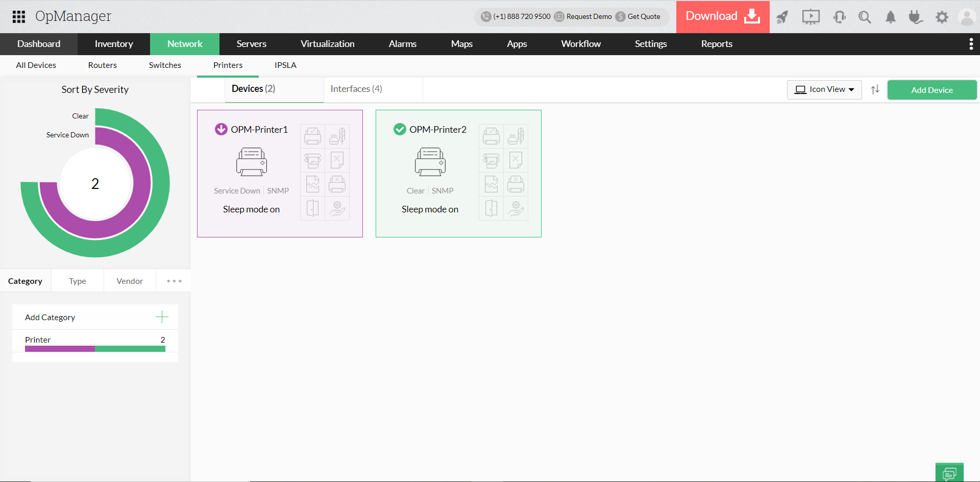Switch to the Vendor filter tab
The height and width of the screenshot is (482, 980).
coord(130,281)
